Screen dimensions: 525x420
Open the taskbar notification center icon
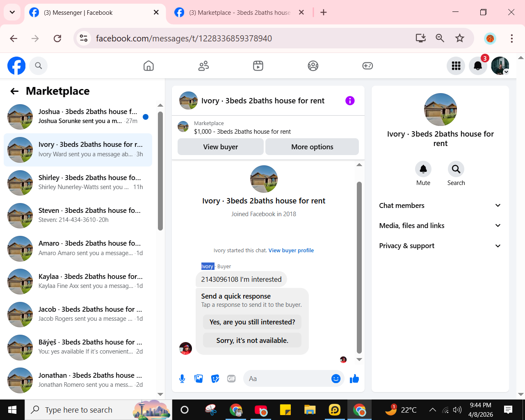click(x=508, y=410)
